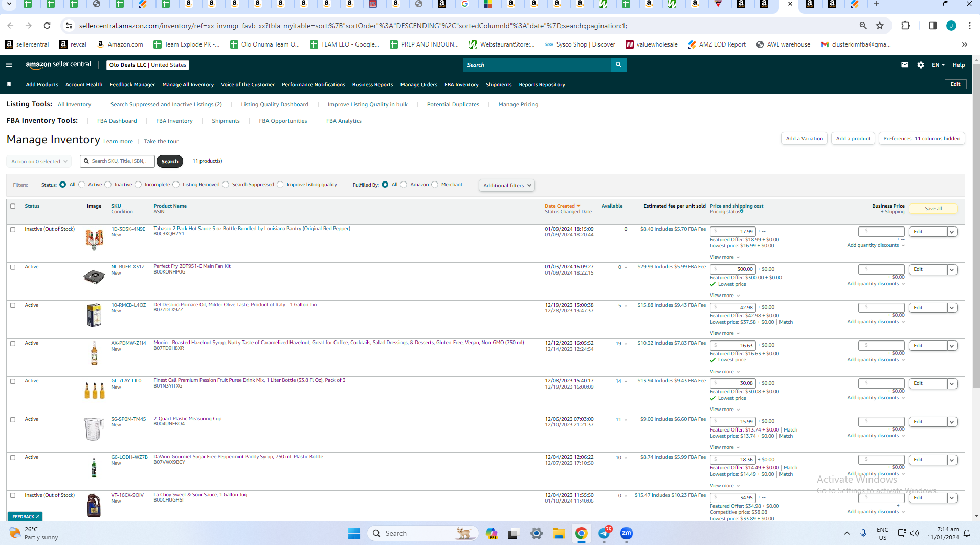Expand available quantity arrow for Monin row
The width and height of the screenshot is (980, 545).
[x=626, y=344]
